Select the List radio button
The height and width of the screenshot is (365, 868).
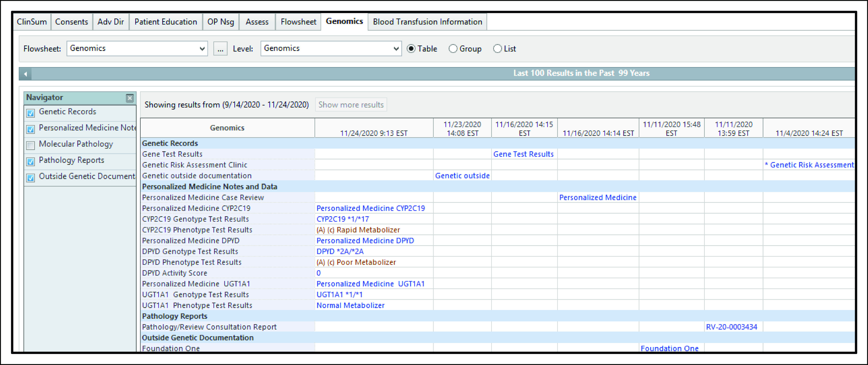pyautogui.click(x=497, y=48)
